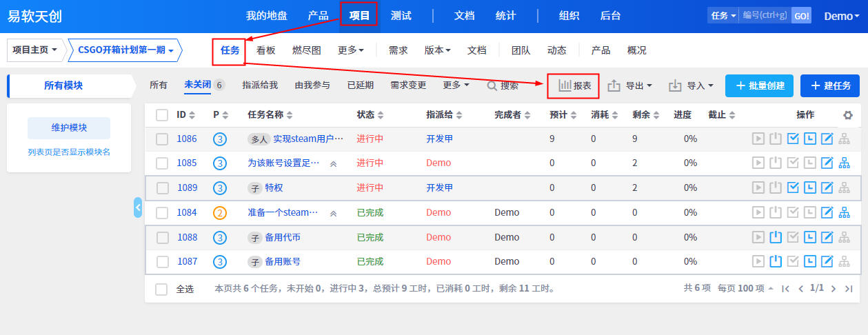The image size is (868, 335).
Task: Check the 全选 select-all checkbox at the bottom
Action: coord(161,289)
